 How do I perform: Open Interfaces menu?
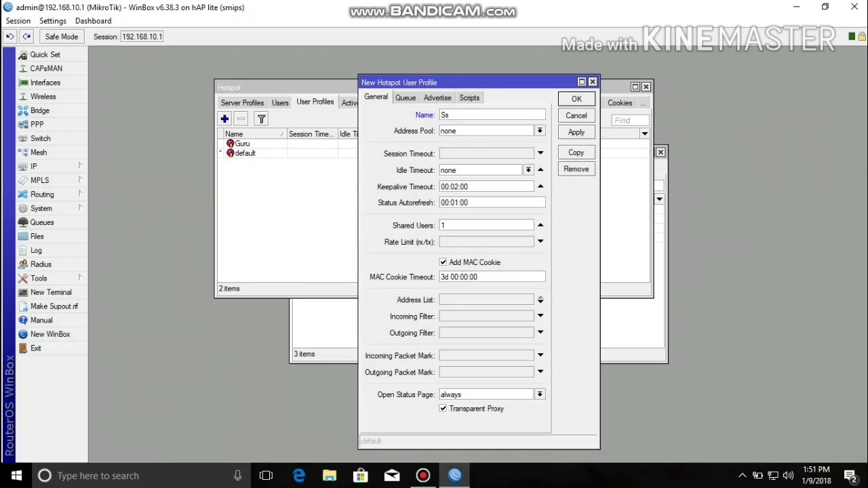(45, 83)
